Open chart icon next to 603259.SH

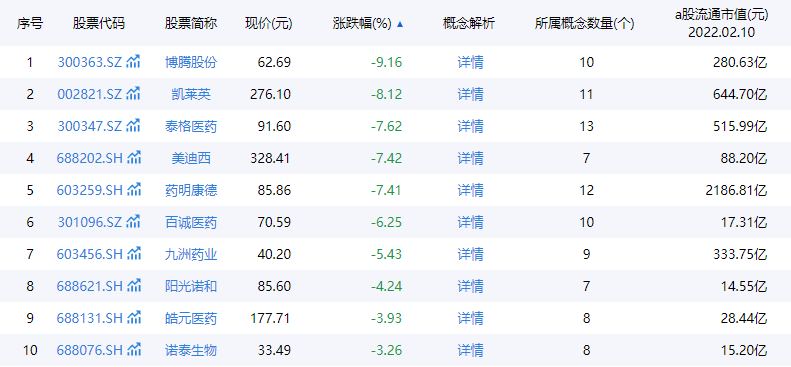tap(134, 189)
